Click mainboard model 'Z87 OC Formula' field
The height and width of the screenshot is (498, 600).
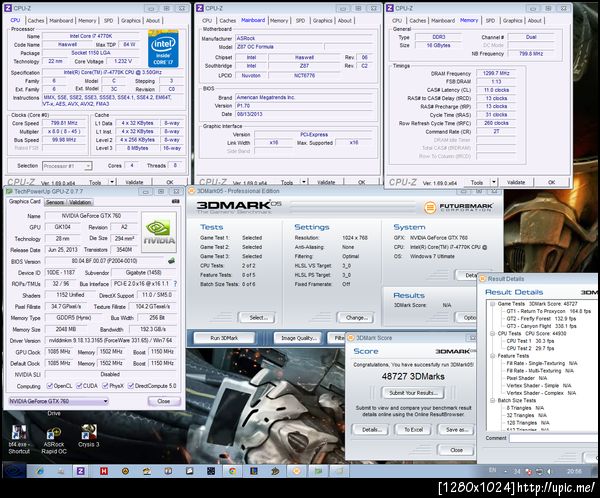279,47
